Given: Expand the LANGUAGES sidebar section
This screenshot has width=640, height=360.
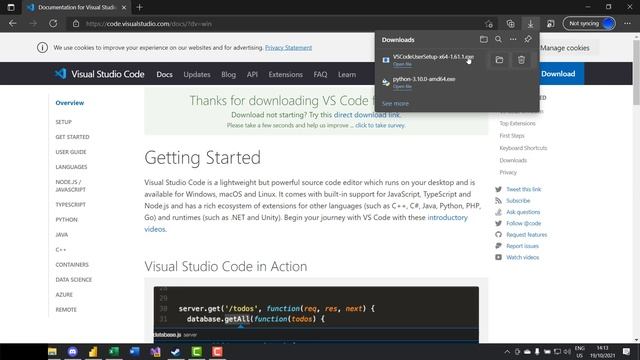Looking at the screenshot, I should click(x=71, y=167).
